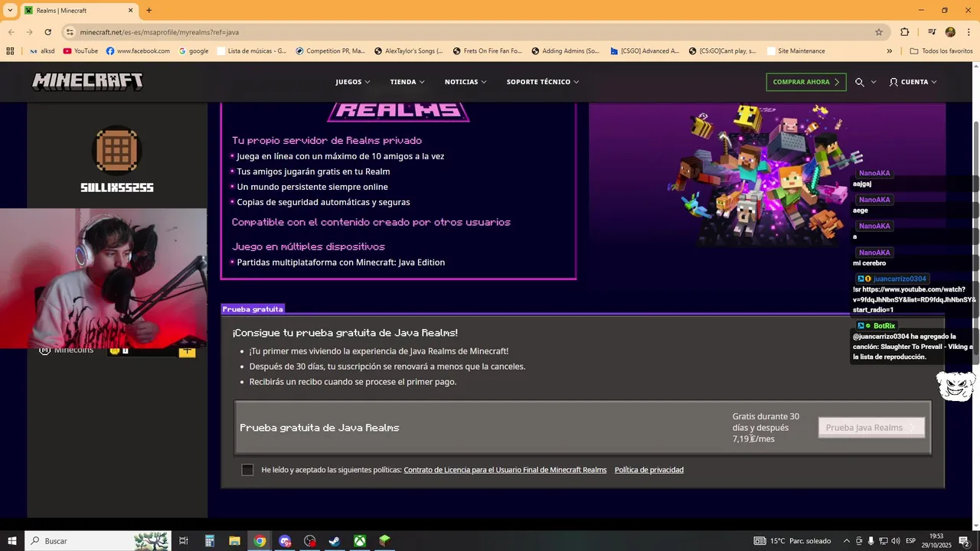Click the Windows Buscar search box
This screenshot has width=980, height=551.
tap(98, 541)
